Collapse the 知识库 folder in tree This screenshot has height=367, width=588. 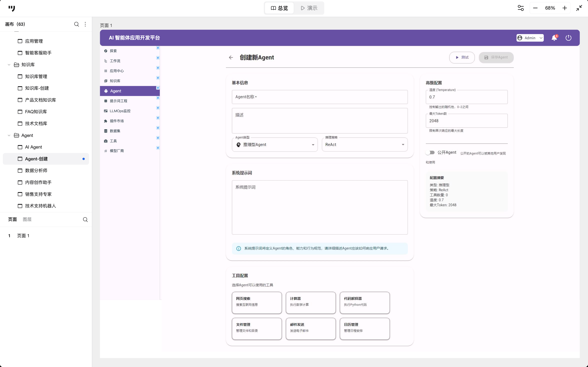pyautogui.click(x=9, y=65)
